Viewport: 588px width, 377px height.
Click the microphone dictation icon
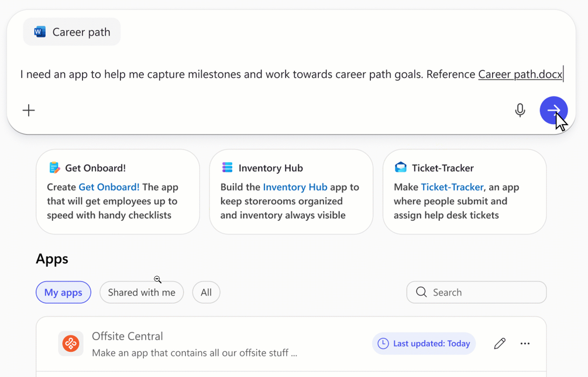pos(520,110)
